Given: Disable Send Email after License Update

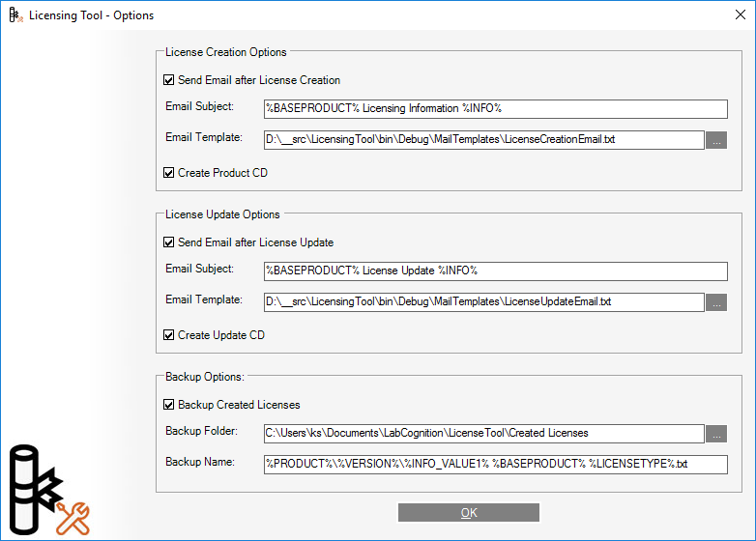Looking at the screenshot, I should 169,242.
